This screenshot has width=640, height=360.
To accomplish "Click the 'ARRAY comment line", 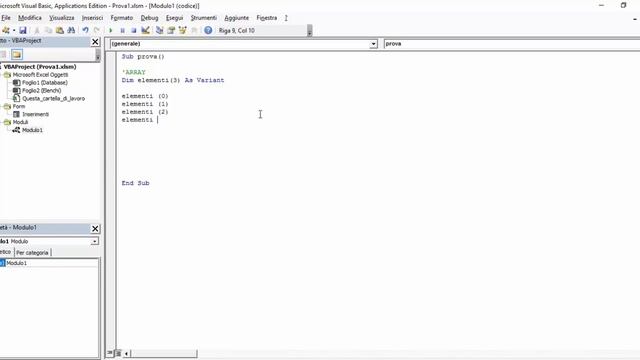I will pos(133,72).
